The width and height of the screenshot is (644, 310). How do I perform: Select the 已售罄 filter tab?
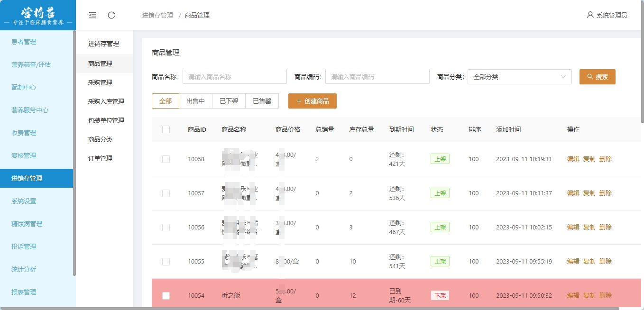coord(262,101)
